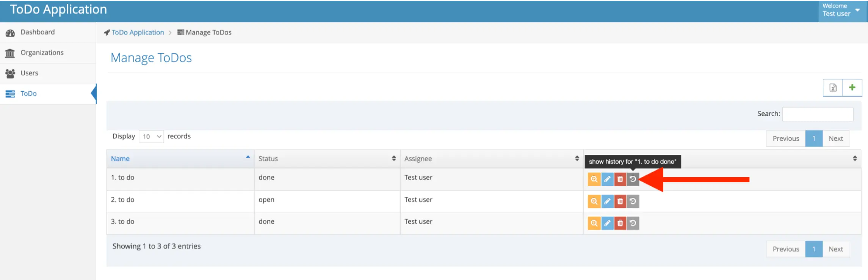
Task: Open the Display records count dropdown
Action: pos(151,137)
